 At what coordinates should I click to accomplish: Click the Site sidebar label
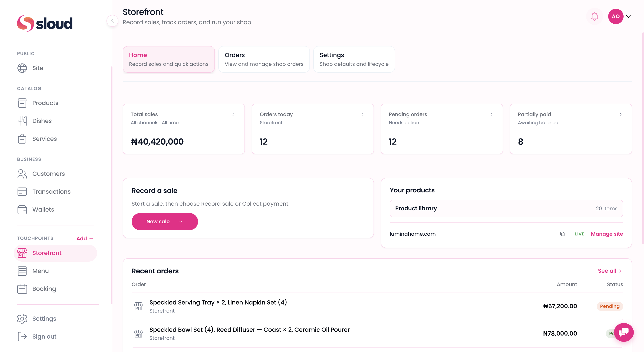point(37,68)
